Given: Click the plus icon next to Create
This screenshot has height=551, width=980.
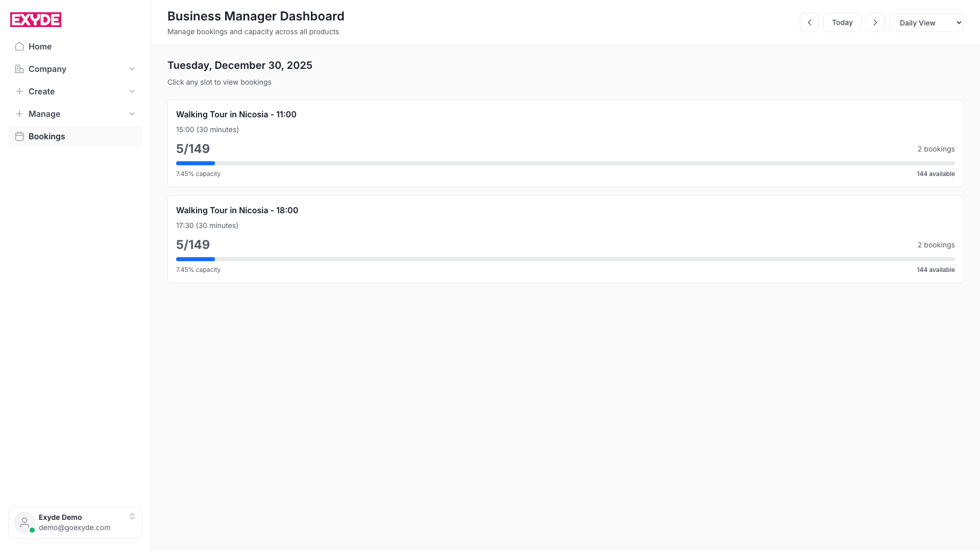Looking at the screenshot, I should pos(19,91).
